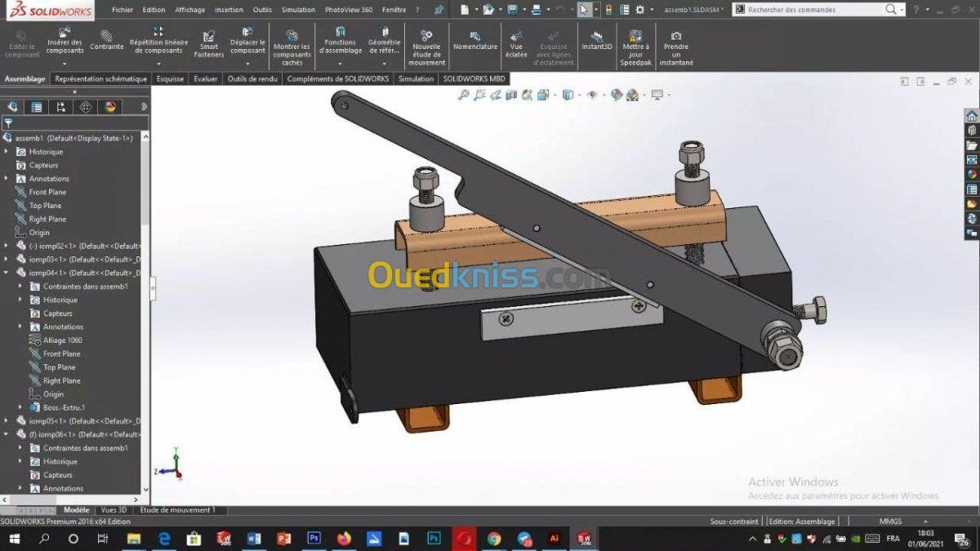The width and height of the screenshot is (980, 551).
Task: Expand the Boss.-Extru.1 feature node
Action: pyautogui.click(x=20, y=407)
